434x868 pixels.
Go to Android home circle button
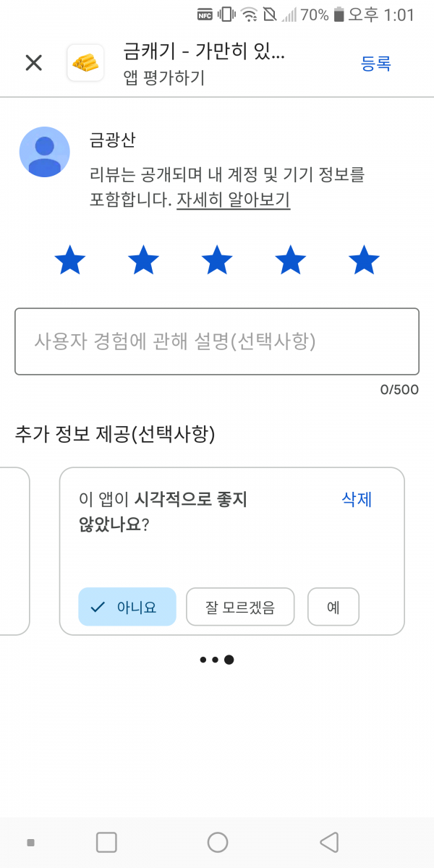218,842
